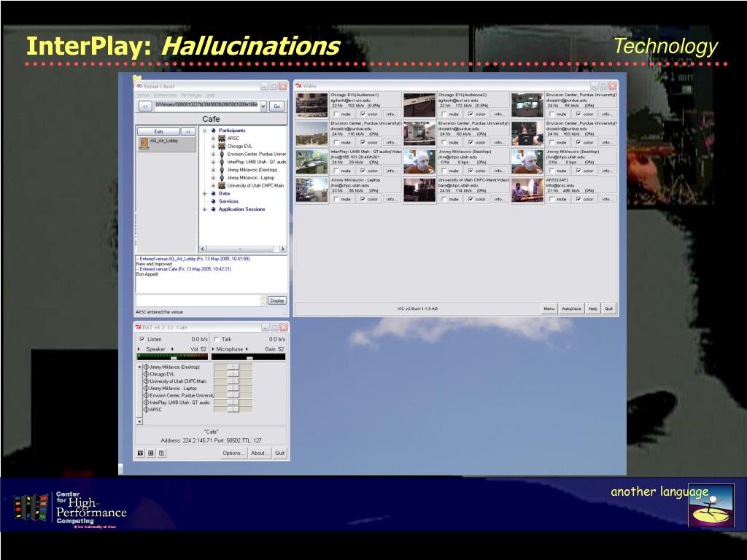Click the globe icon beside Application Sessions
Screen dimensions: 747x560
pyautogui.click(x=214, y=209)
